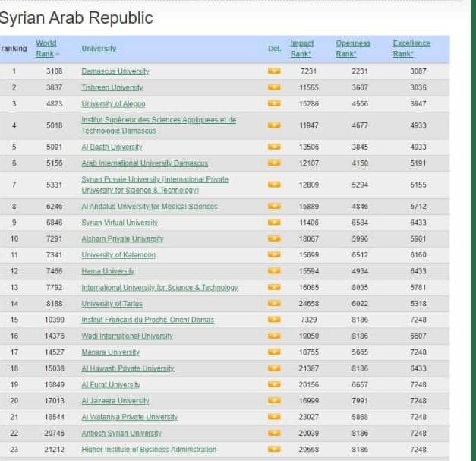476x461 pixels.
Task: Sort by Openness Rank column header
Action: click(353, 49)
